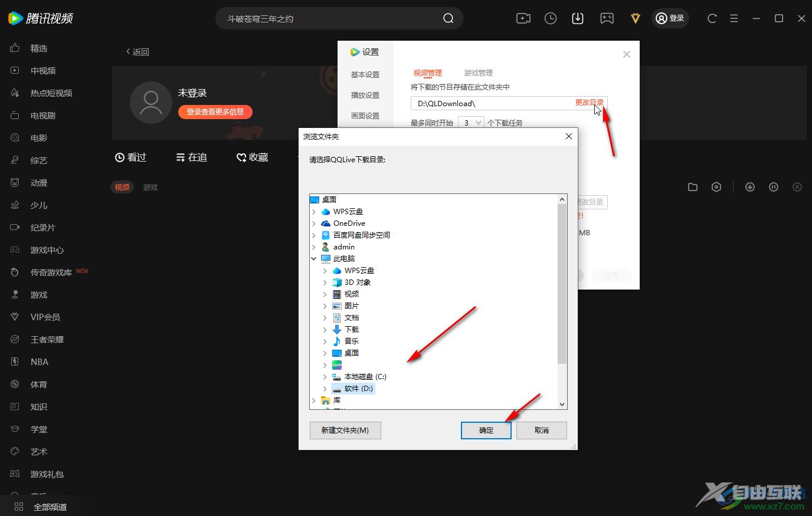Switch to 在追 tab
Viewport: 812px width, 516px height.
(x=192, y=157)
